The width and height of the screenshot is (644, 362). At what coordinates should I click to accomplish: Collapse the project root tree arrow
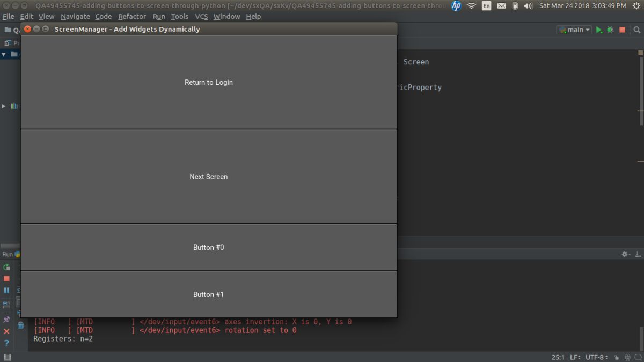(4, 54)
